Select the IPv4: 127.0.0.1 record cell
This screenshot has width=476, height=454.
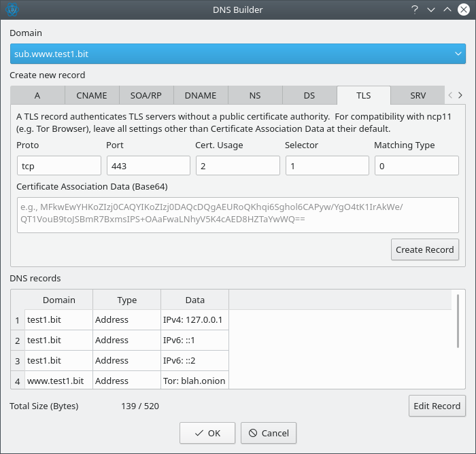[x=194, y=319]
